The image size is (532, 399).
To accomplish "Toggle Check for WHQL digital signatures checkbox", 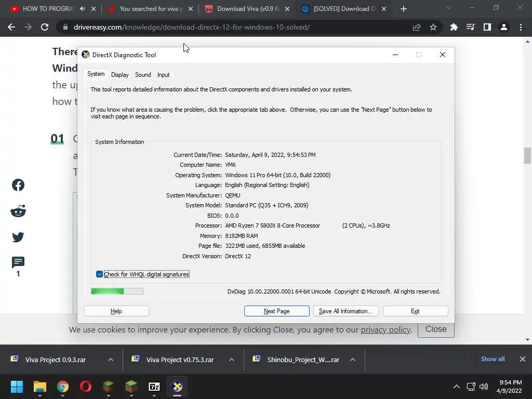I will point(99,274).
